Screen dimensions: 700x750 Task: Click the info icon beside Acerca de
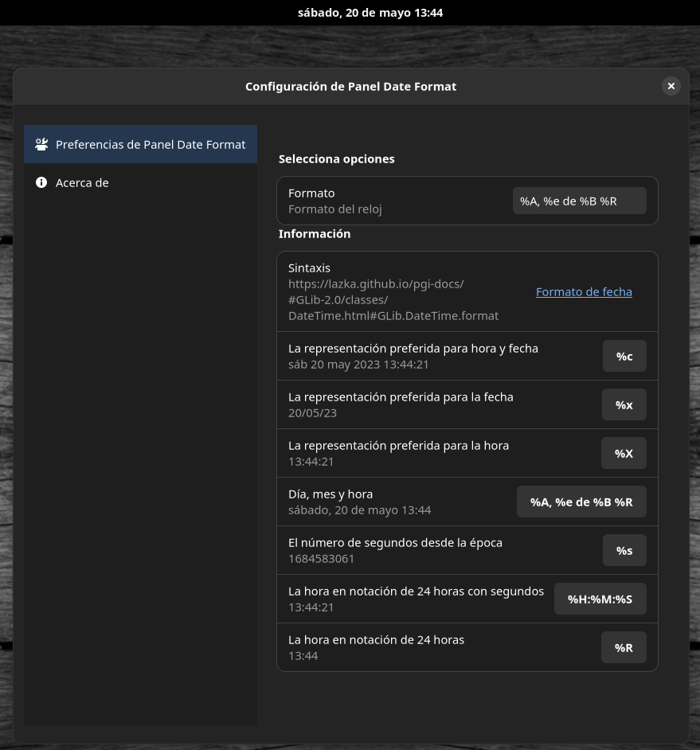pyautogui.click(x=41, y=182)
